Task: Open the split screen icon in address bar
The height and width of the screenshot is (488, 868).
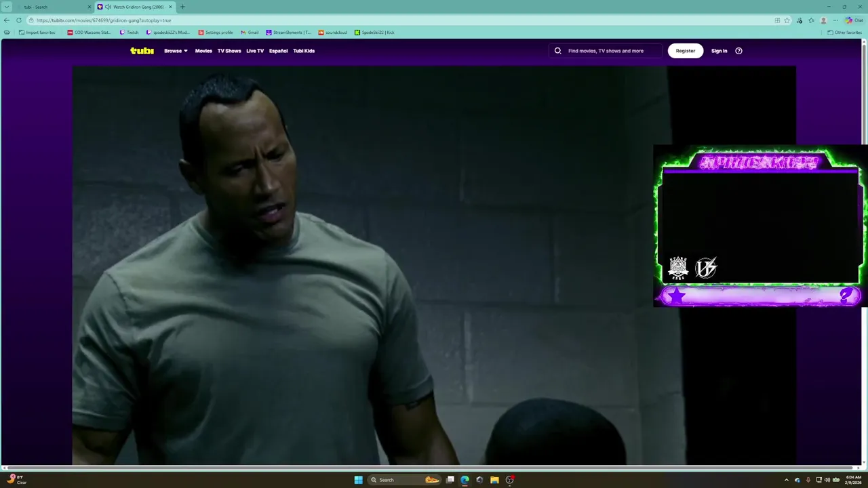Action: pos(776,20)
